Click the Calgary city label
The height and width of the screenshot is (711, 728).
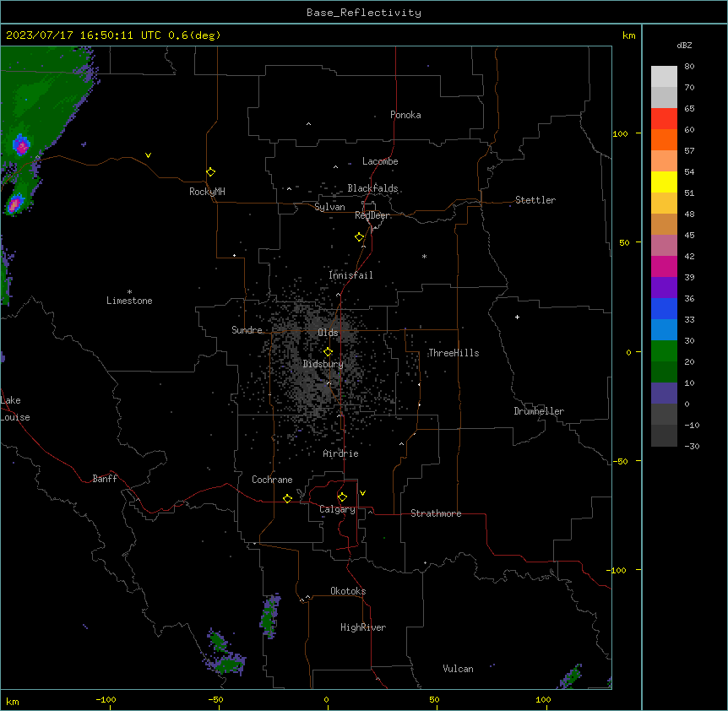click(337, 509)
